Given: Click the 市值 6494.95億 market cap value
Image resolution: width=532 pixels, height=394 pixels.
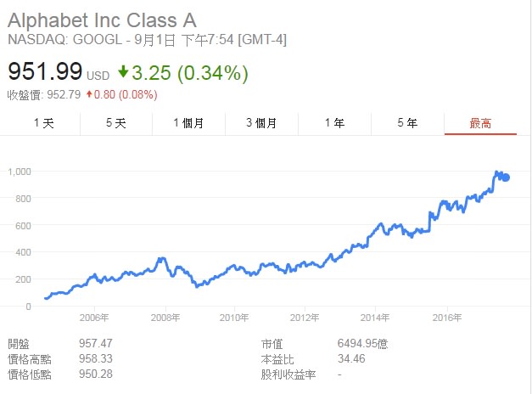Looking at the screenshot, I should coord(362,344).
